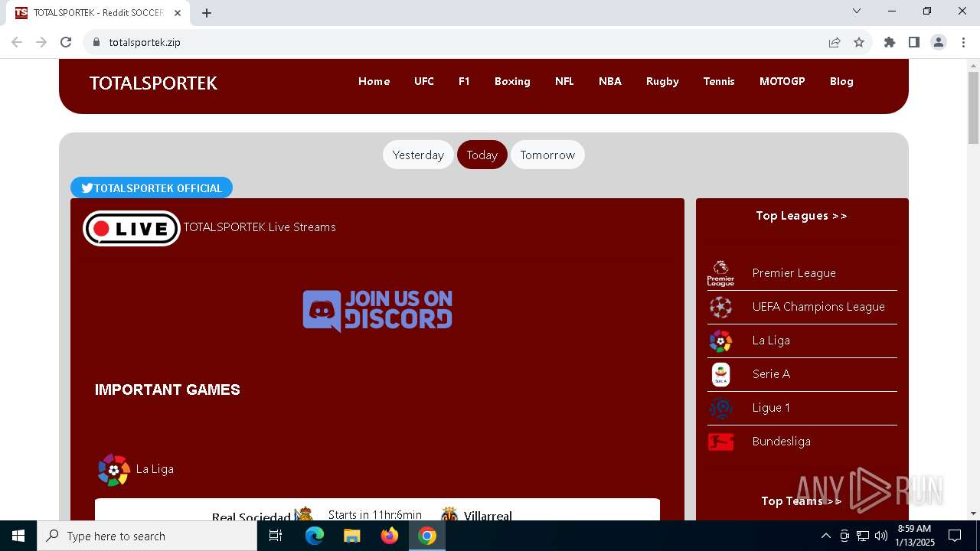
Task: Click the La Liga logo under Important Games
Action: [x=114, y=469]
